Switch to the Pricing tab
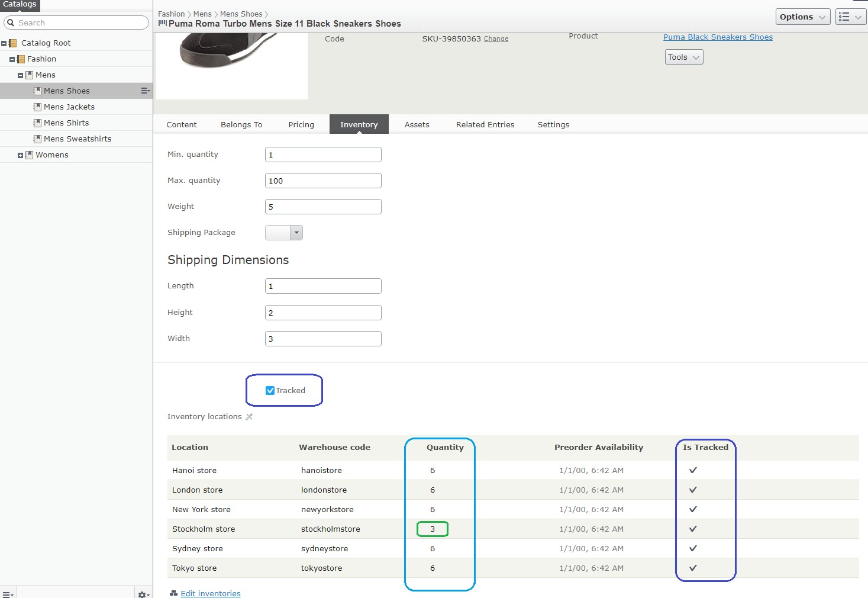Viewport: 868px width, 598px height. 301,124
